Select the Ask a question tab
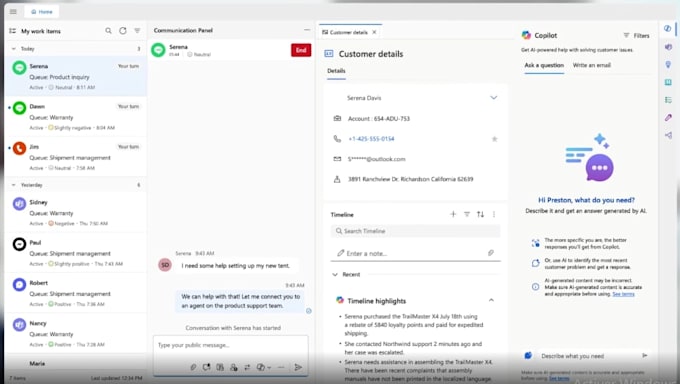The height and width of the screenshot is (384, 680). pos(544,65)
